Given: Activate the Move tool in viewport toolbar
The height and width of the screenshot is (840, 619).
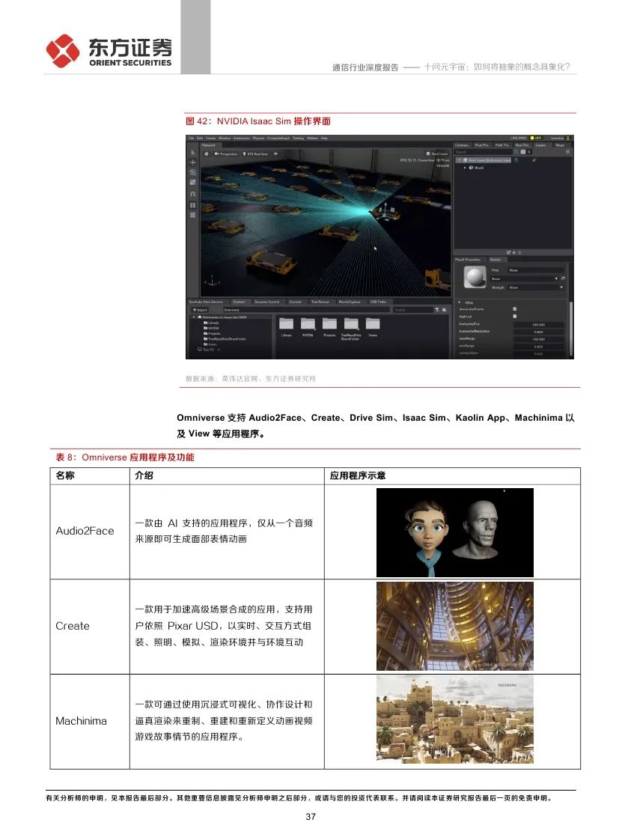Looking at the screenshot, I should (x=193, y=162).
